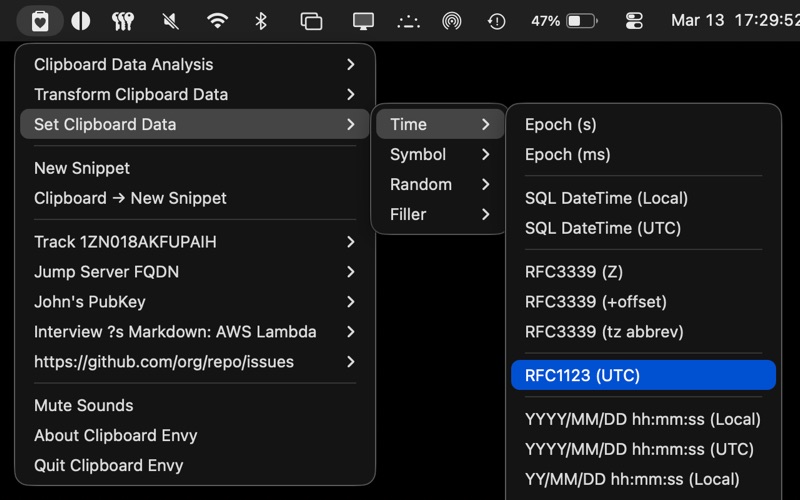
Task: Set clipboard to Epoch (ms)
Action: [x=643, y=154]
